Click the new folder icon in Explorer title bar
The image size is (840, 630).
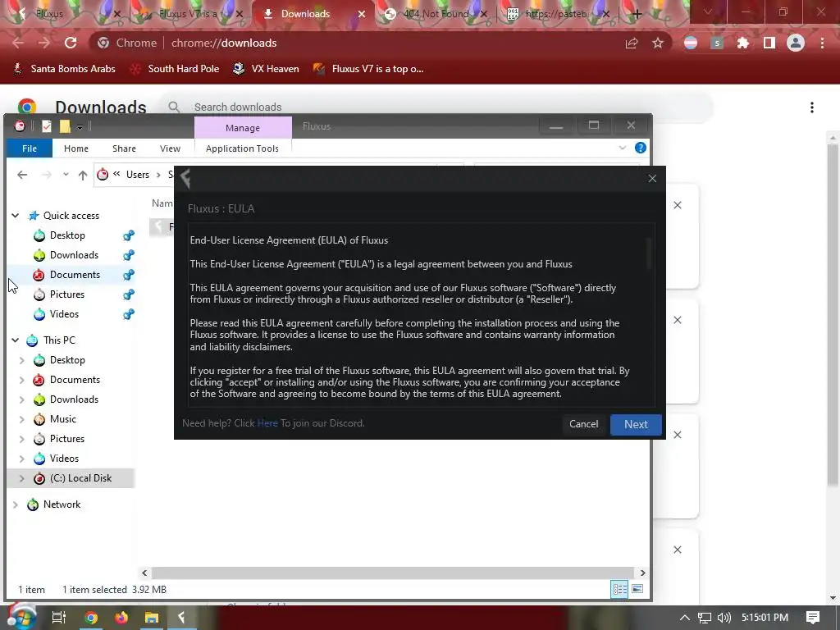coord(65,126)
